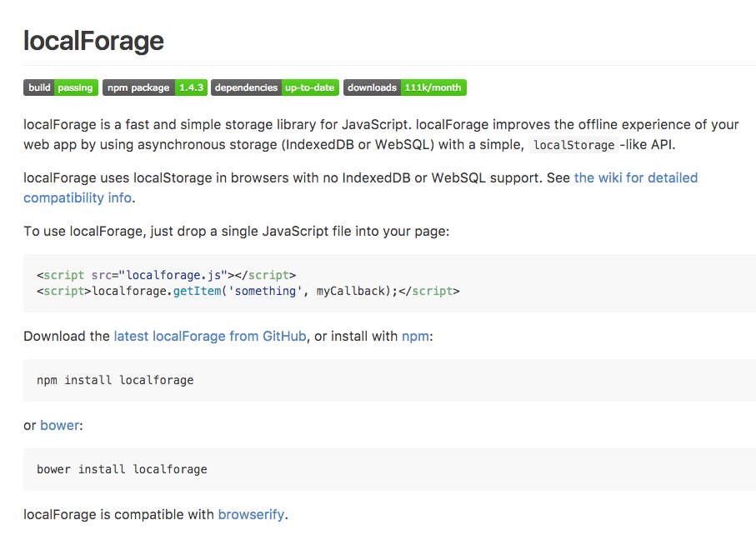The image size is (756, 535).
Task: Click the localForage heading
Action: coord(93,41)
